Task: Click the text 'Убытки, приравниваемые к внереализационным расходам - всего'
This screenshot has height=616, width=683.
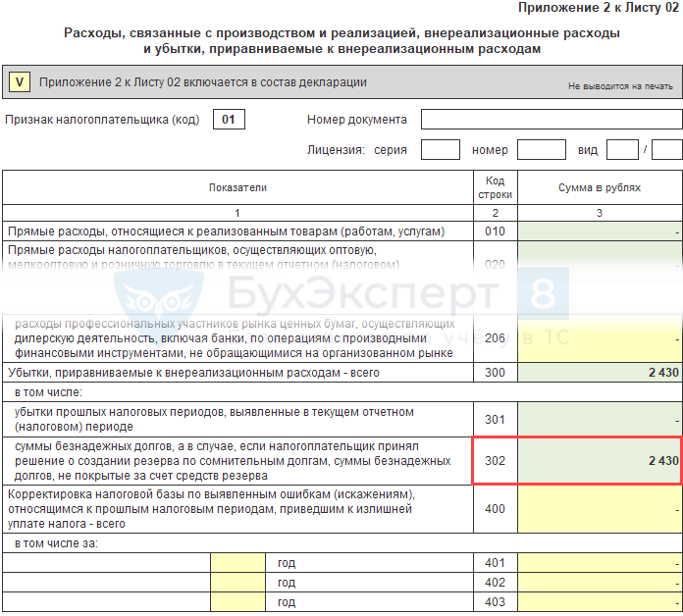Action: [194, 373]
